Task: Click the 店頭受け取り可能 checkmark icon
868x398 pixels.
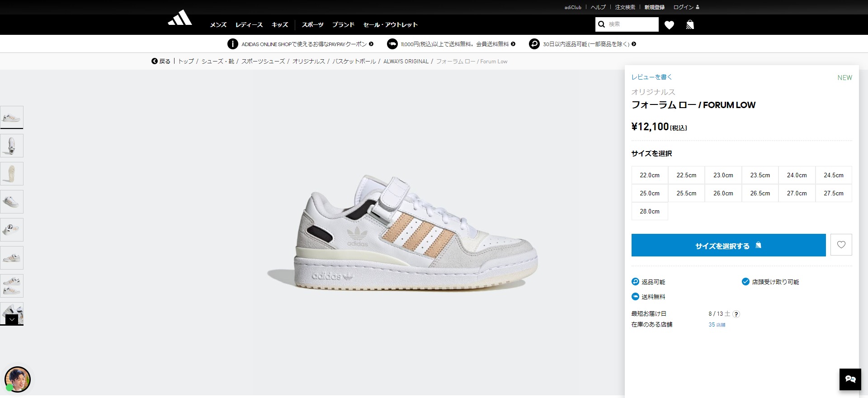Action: pos(745,282)
